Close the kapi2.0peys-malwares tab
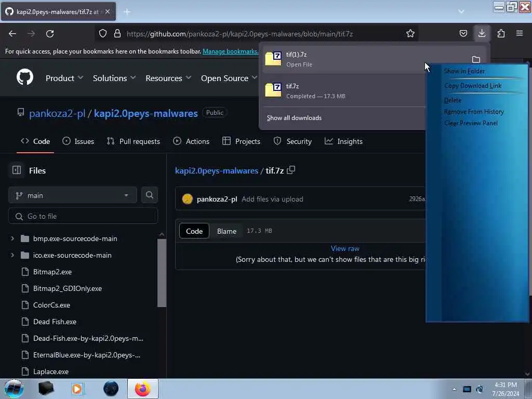The height and width of the screenshot is (399, 532). pos(108,11)
